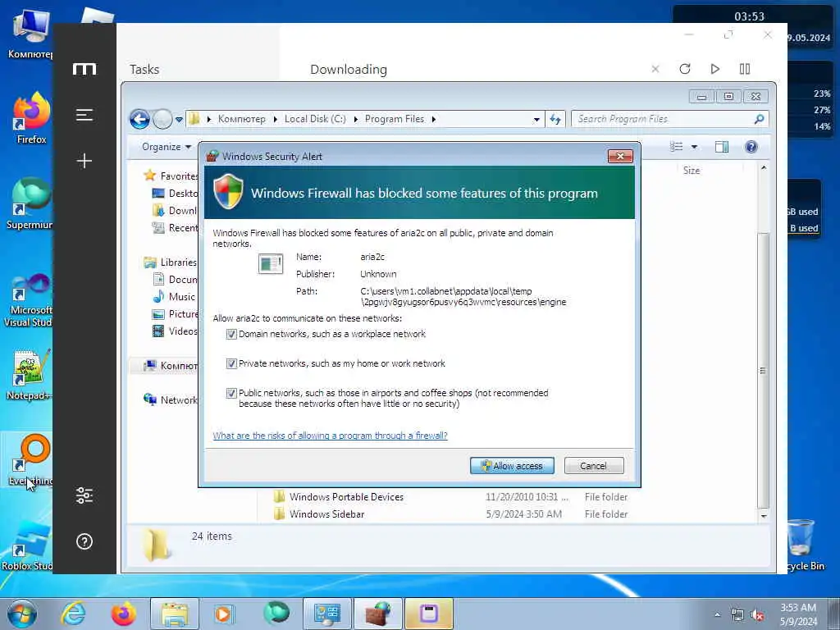Select the Windows Portable Devices folder
This screenshot has height=630, width=840.
(x=346, y=497)
